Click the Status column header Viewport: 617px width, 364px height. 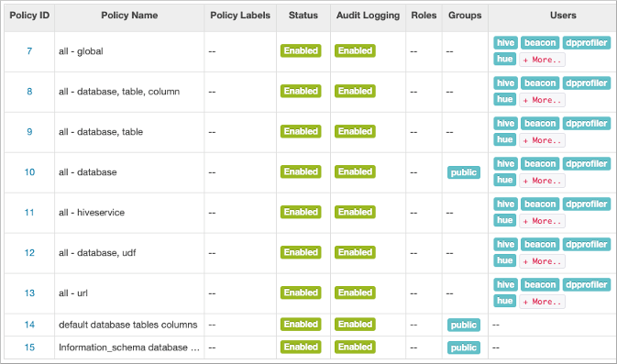pos(303,16)
